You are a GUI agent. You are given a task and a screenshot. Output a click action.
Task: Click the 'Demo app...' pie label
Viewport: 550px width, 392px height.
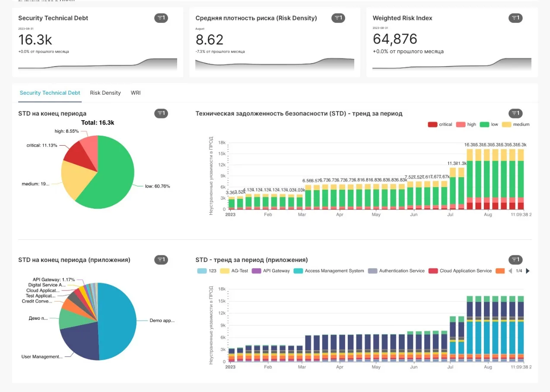(162, 321)
